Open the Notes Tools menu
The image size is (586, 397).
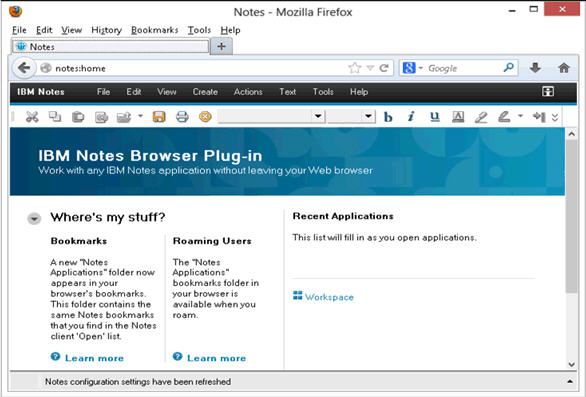coord(323,92)
